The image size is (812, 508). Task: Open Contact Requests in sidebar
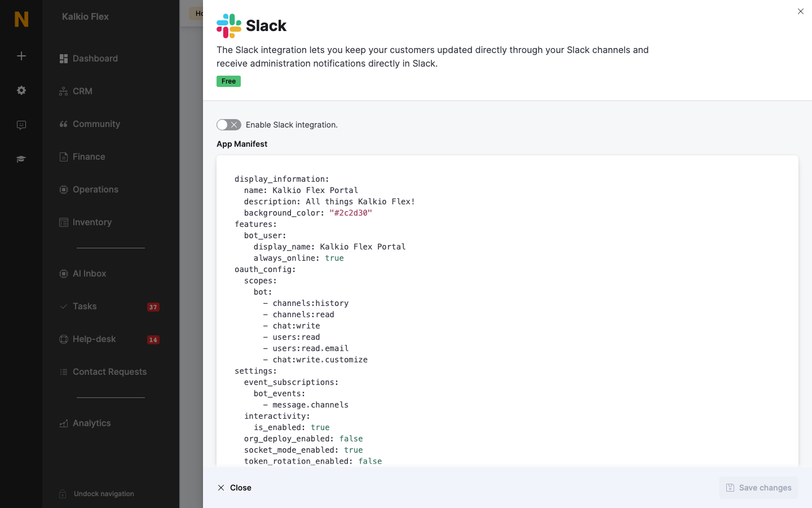tap(111, 372)
